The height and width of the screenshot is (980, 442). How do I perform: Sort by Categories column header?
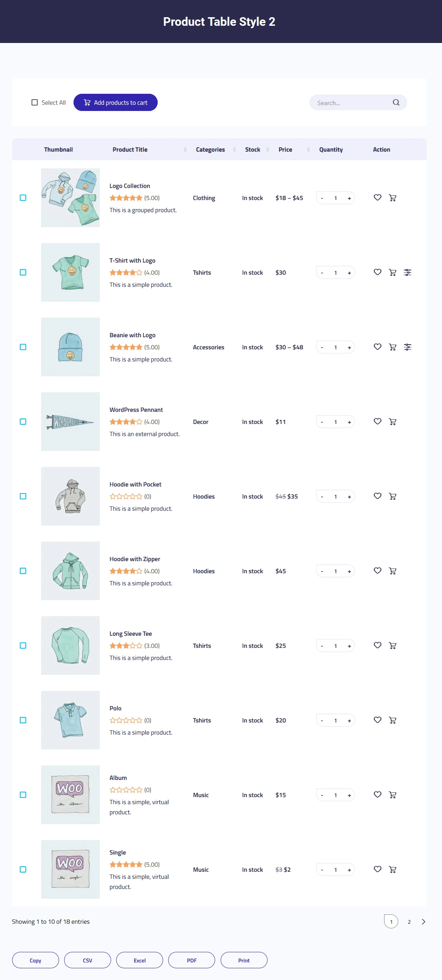[210, 150]
